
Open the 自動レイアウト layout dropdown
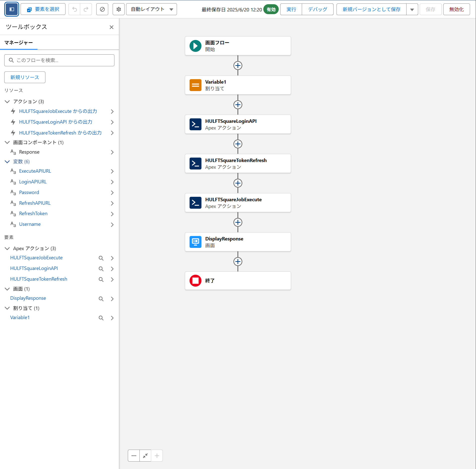(x=151, y=9)
